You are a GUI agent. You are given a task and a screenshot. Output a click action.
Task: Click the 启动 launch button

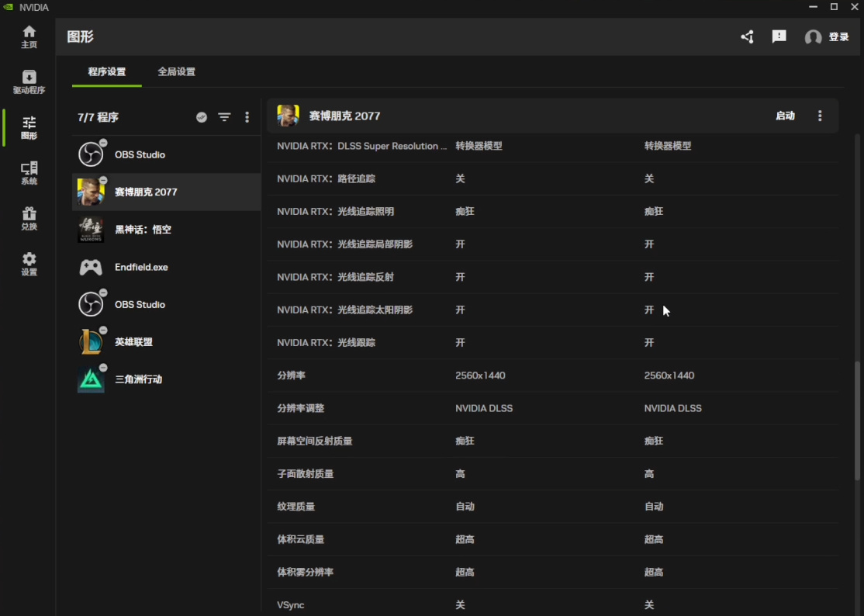(x=785, y=116)
